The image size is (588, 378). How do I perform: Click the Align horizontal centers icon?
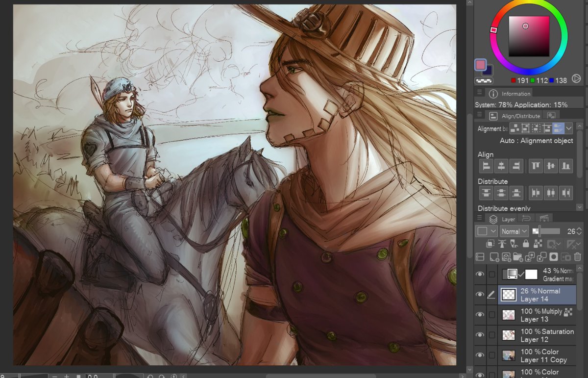(x=501, y=166)
